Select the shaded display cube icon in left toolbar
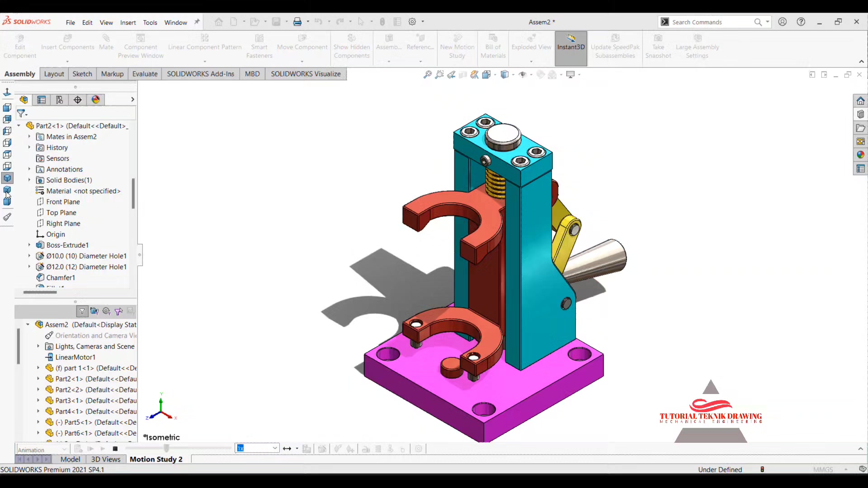 (7, 178)
